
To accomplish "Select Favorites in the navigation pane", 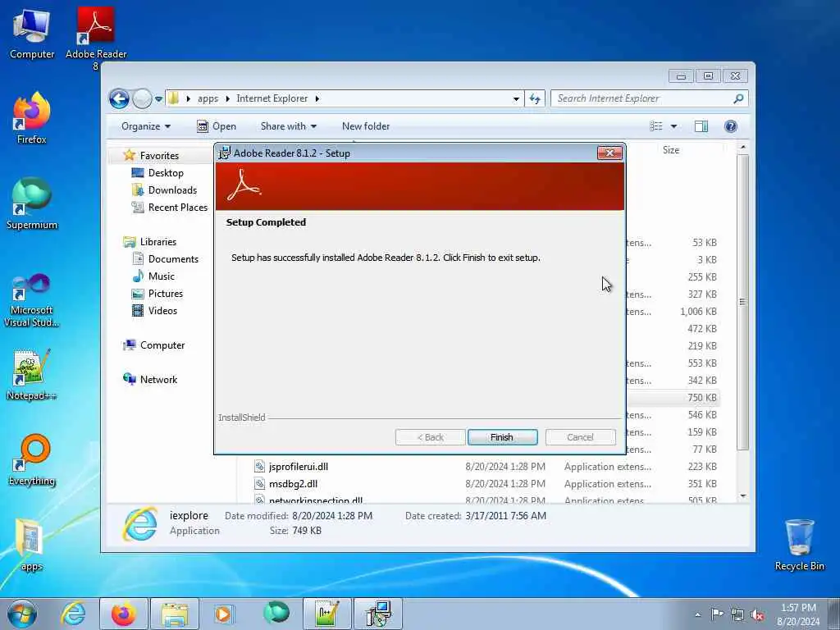I will pos(159,155).
